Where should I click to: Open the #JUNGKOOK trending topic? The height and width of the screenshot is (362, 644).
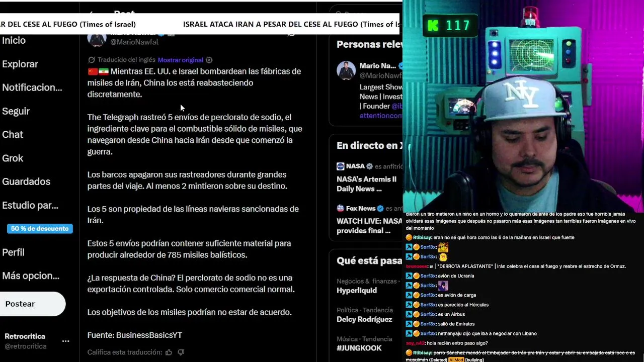(x=359, y=348)
